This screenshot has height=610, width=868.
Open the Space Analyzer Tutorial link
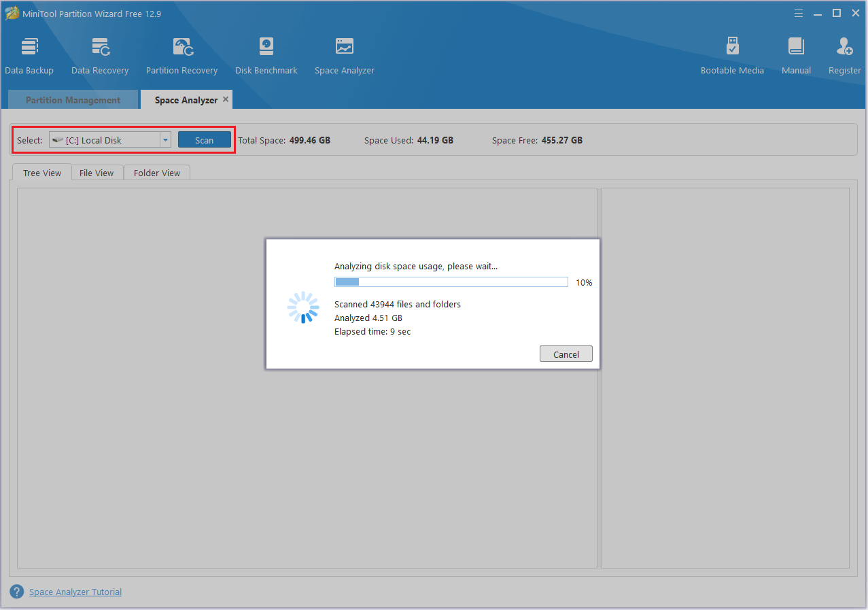(75, 592)
